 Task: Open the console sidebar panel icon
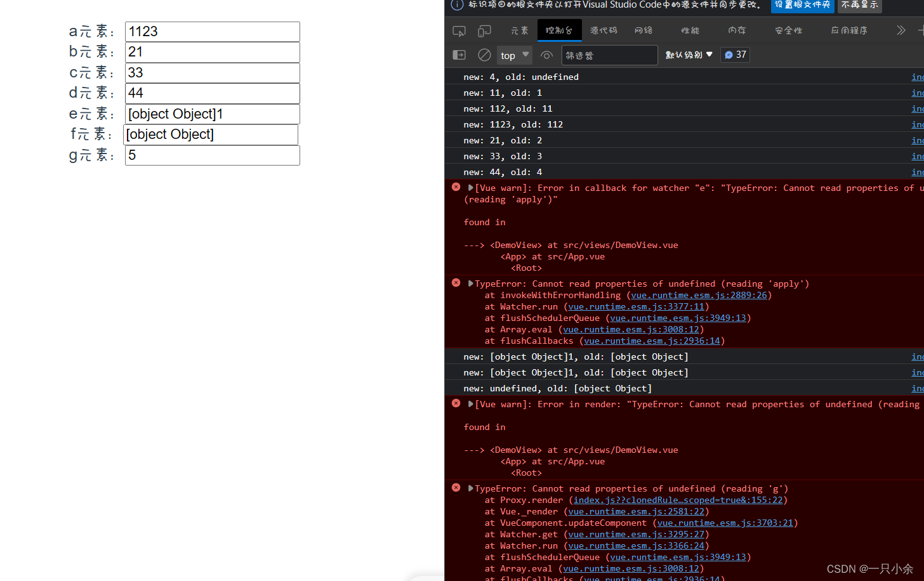pos(459,55)
